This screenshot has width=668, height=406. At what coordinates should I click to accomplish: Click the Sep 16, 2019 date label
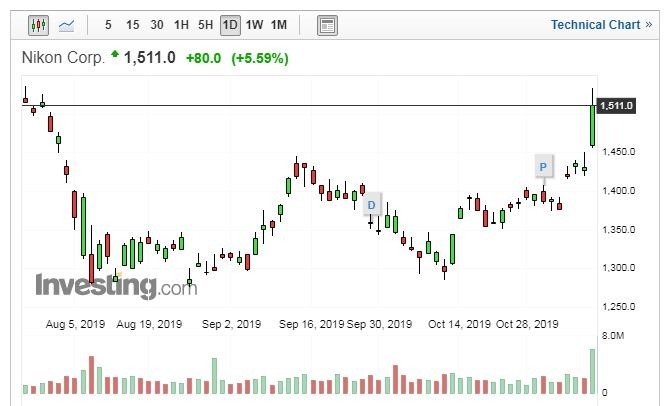click(x=311, y=324)
